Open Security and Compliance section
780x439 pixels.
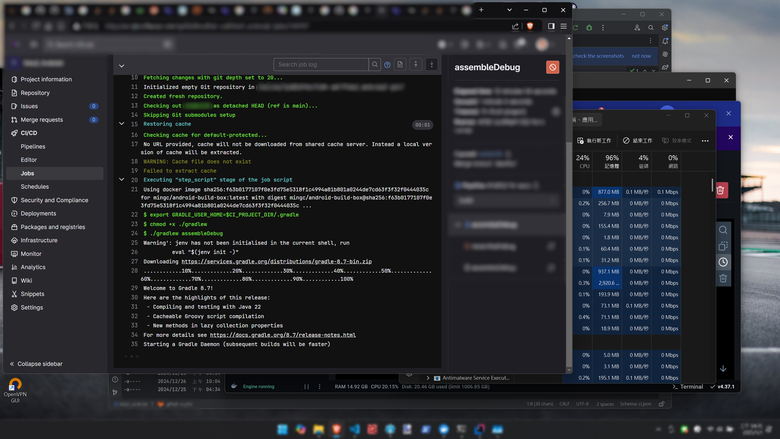coord(49,200)
